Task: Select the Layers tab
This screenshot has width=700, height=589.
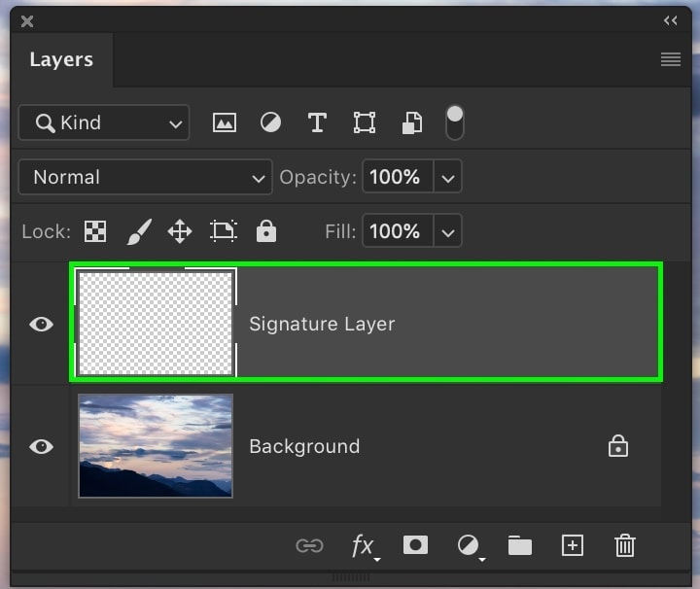Action: tap(61, 59)
